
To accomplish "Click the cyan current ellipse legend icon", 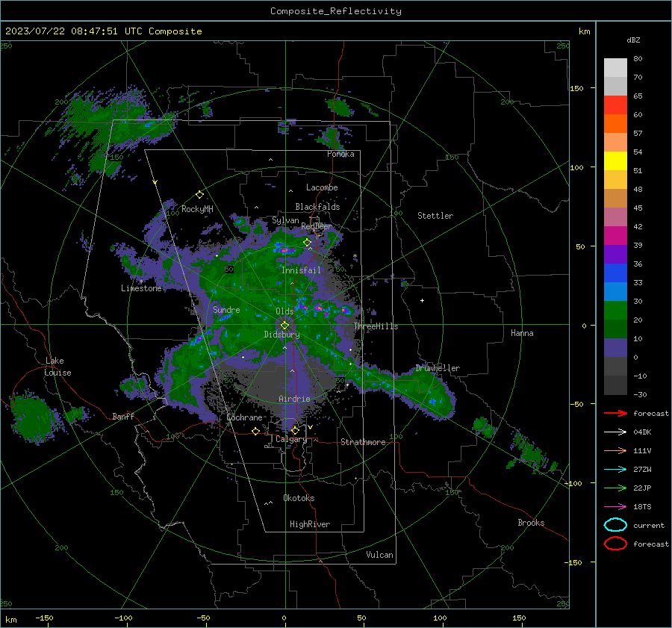I will pyautogui.click(x=615, y=525).
